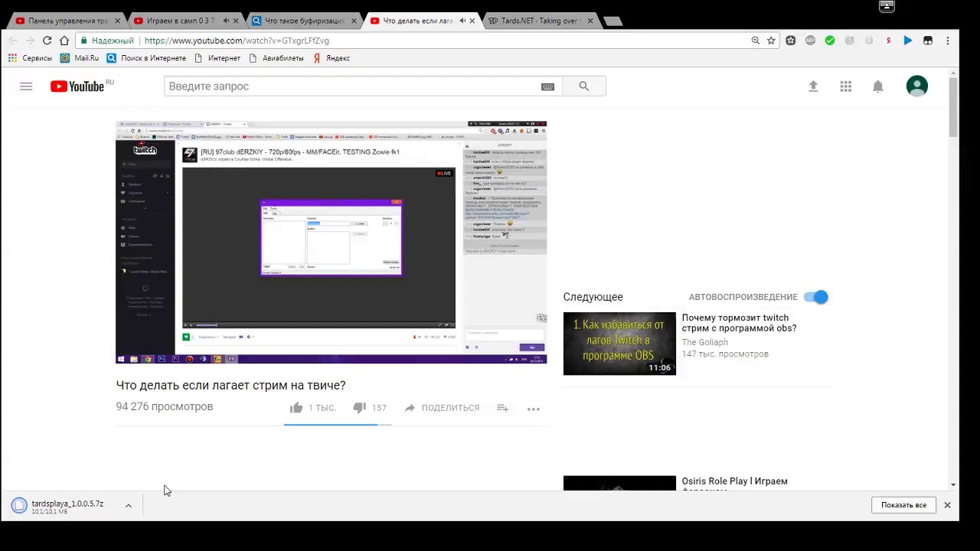Like the video with thumbs up

296,408
